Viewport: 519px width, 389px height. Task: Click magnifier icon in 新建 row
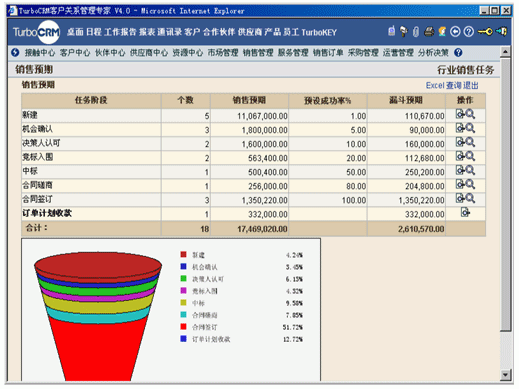click(x=470, y=114)
